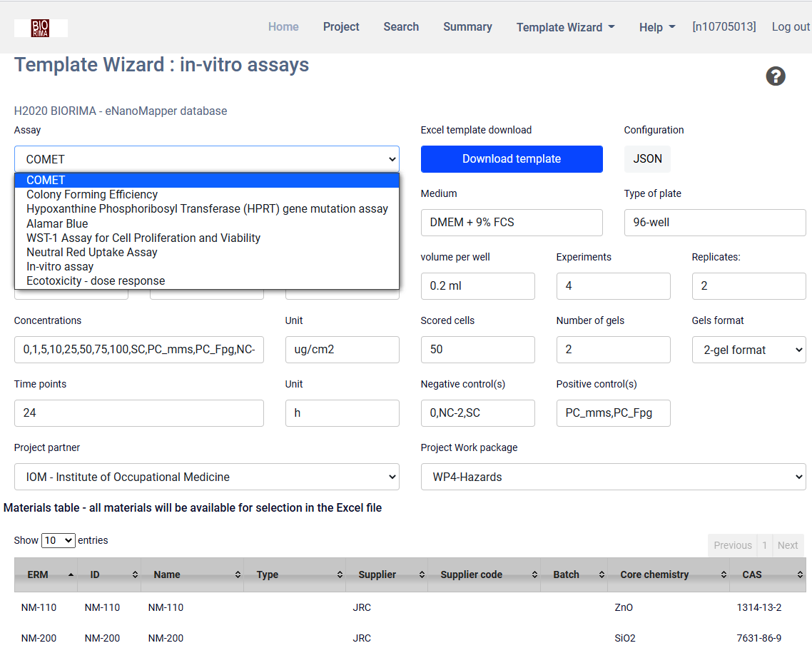Sort table by Core chemistry column
The image size is (812, 653).
pos(668,574)
